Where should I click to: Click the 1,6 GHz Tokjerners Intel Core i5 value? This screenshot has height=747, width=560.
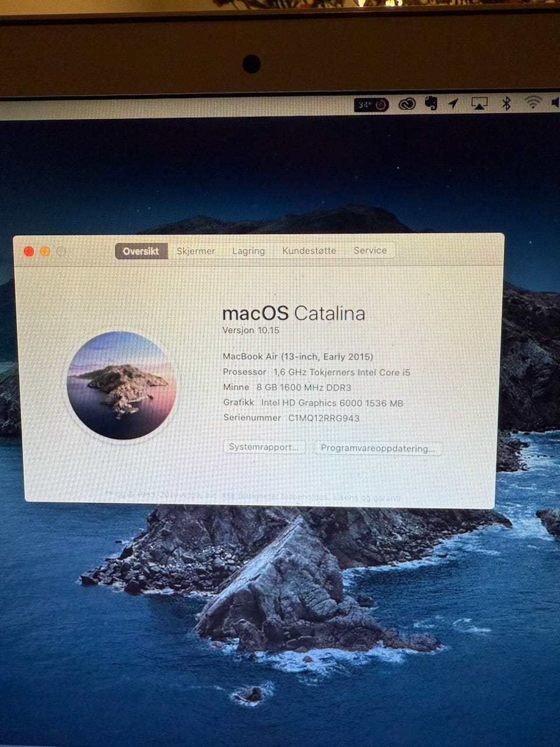coord(342,372)
